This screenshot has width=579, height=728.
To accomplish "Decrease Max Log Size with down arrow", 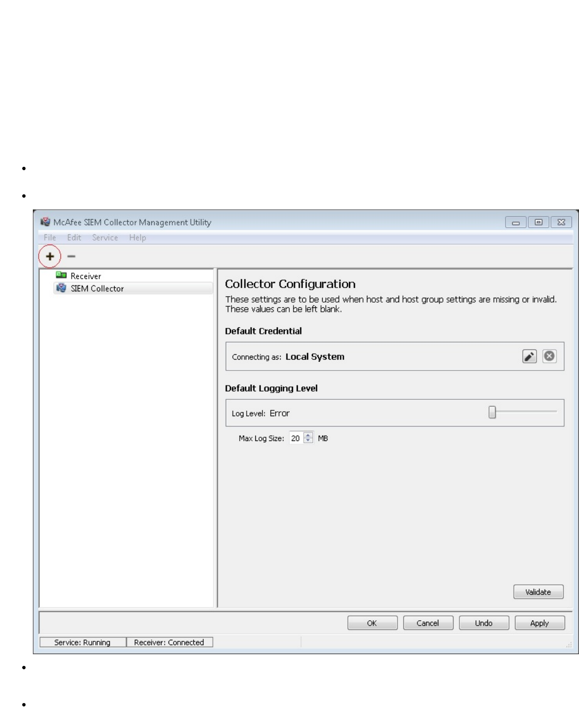I will tap(308, 441).
